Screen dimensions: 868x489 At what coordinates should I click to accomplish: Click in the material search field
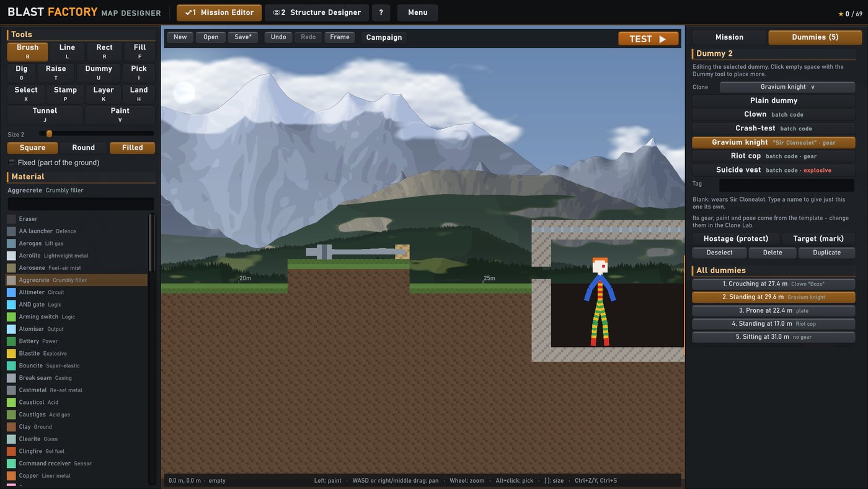[81, 204]
